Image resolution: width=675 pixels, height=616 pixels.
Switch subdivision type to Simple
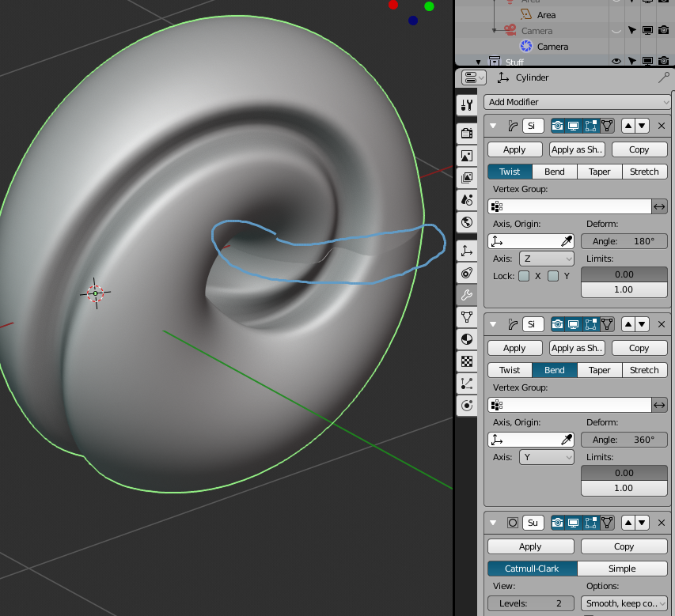[x=622, y=569]
